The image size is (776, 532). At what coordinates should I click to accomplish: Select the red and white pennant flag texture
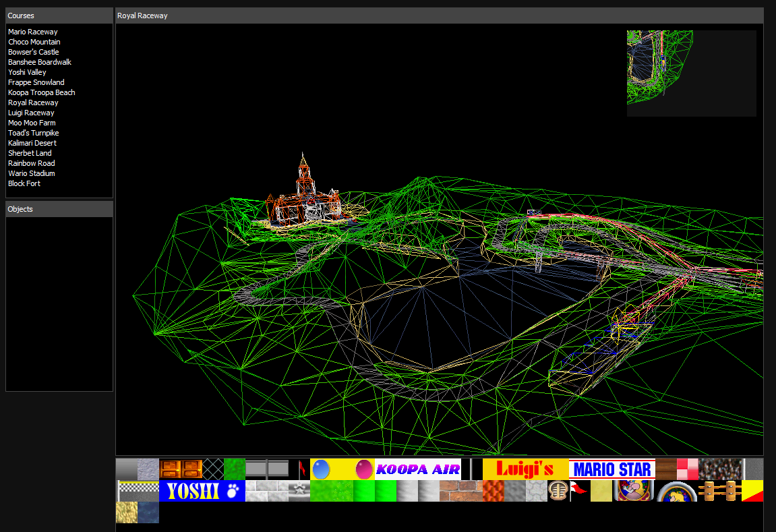580,491
